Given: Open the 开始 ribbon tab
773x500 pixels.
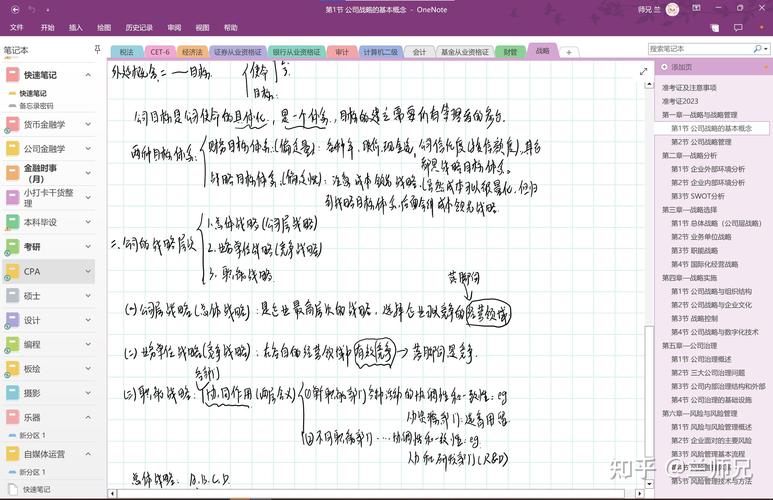Looking at the screenshot, I should 47,28.
